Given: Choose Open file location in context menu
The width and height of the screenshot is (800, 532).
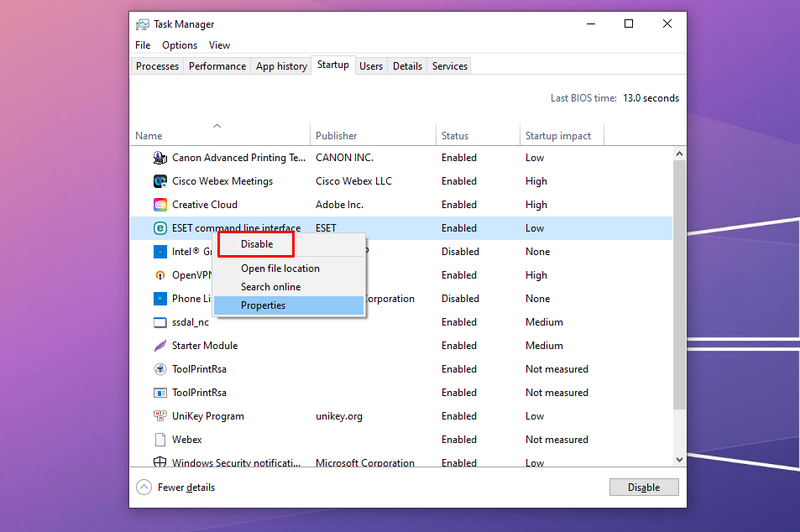Looking at the screenshot, I should 280,268.
